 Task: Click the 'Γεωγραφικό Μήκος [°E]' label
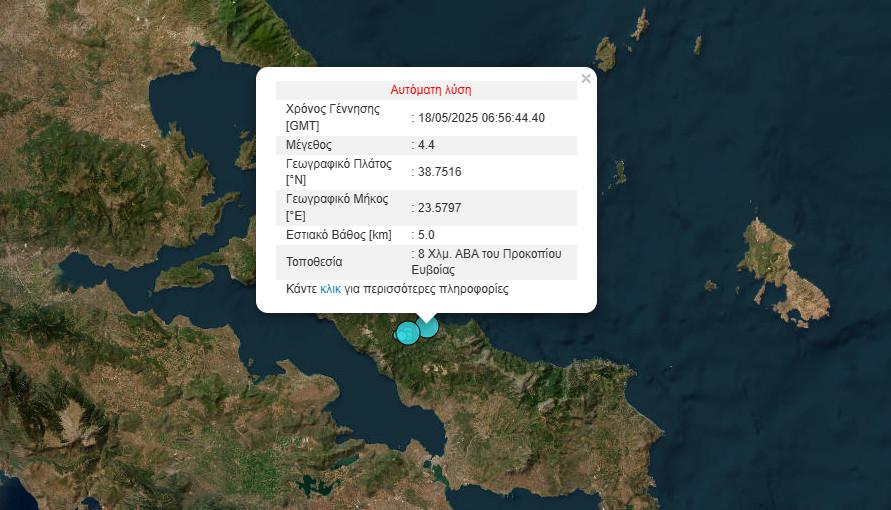pyautogui.click(x=336, y=207)
